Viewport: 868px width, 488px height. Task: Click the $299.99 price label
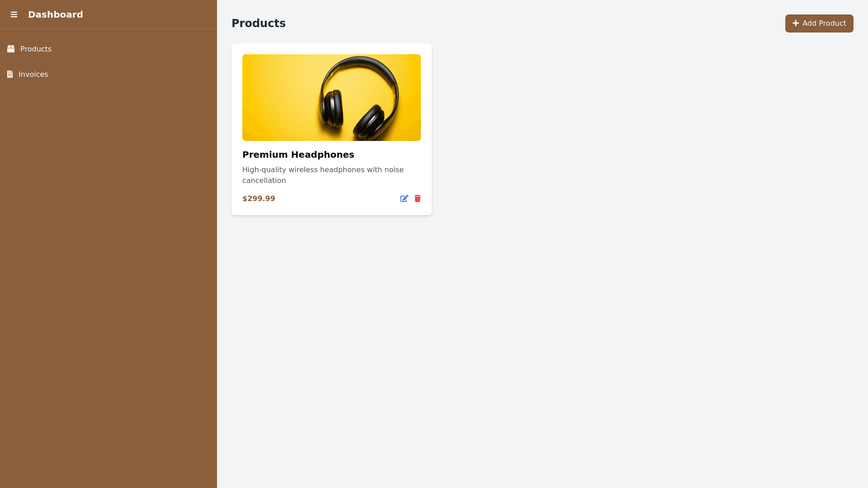pyautogui.click(x=259, y=198)
